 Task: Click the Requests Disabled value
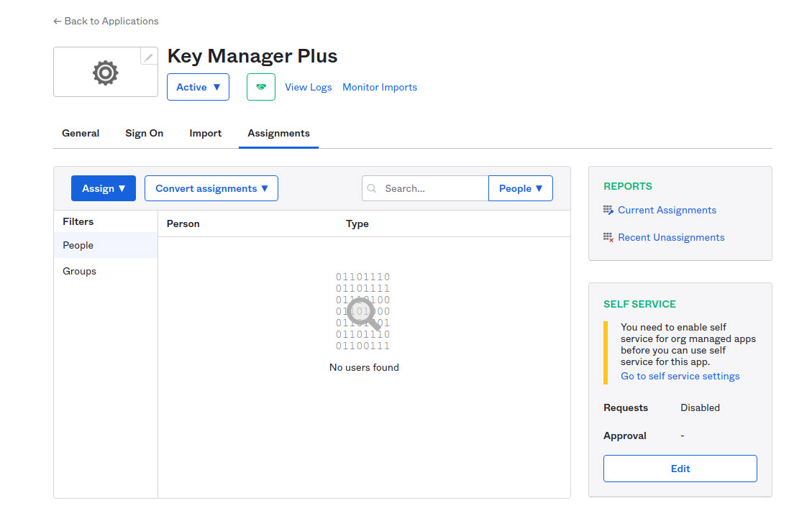700,407
